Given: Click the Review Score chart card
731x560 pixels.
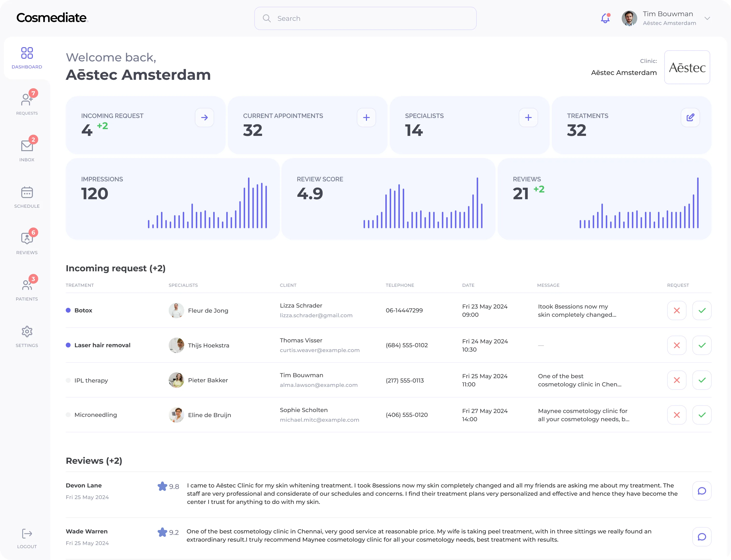Looking at the screenshot, I should point(388,199).
